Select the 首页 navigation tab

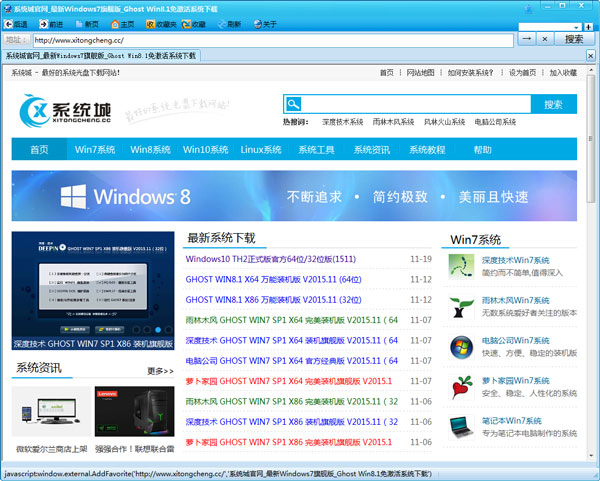(39, 149)
